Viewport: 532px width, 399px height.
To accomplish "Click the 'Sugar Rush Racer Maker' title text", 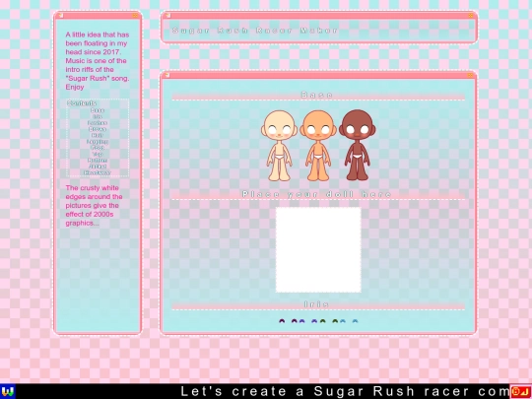I will coord(255,31).
